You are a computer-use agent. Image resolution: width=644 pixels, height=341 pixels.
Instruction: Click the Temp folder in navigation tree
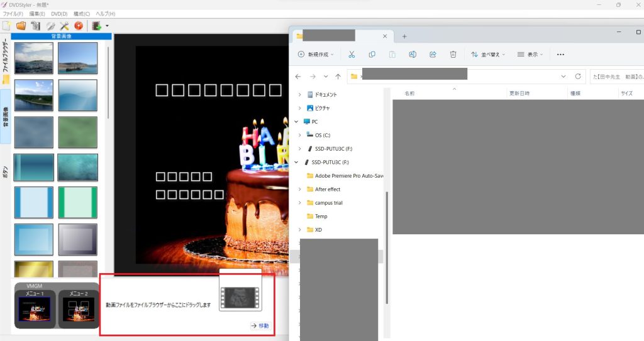tap(321, 216)
